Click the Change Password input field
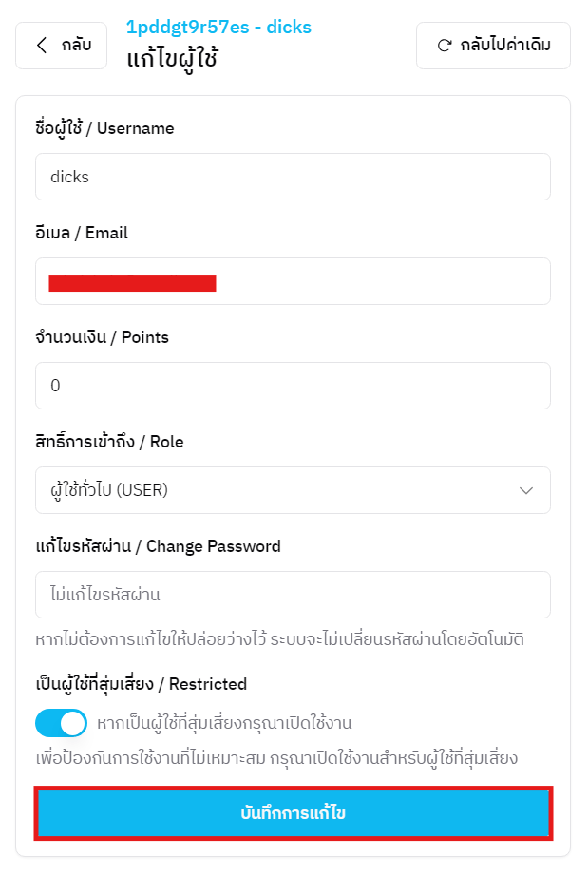This screenshot has width=588, height=875. point(293,595)
